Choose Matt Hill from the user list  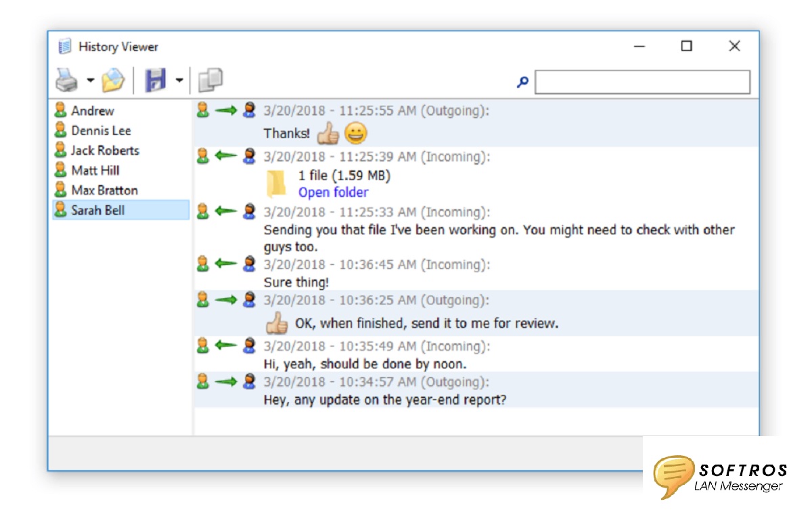(95, 171)
